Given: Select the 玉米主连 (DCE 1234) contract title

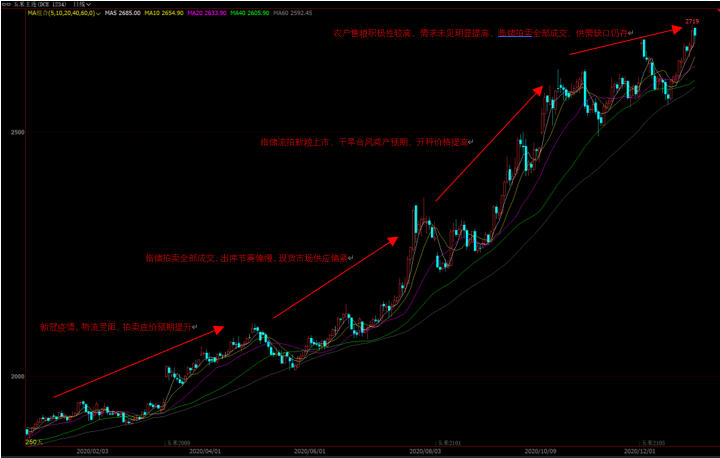Looking at the screenshot, I should coord(40,4).
